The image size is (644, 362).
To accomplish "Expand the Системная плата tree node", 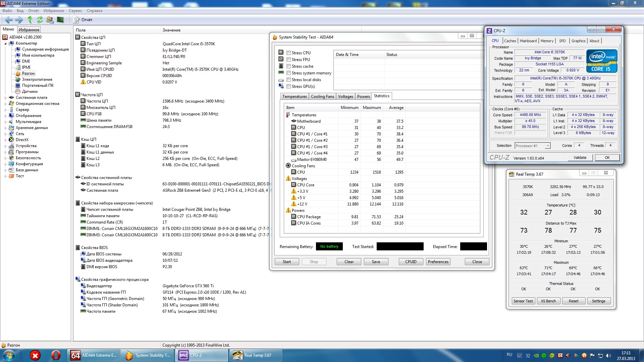I will tap(5, 98).
